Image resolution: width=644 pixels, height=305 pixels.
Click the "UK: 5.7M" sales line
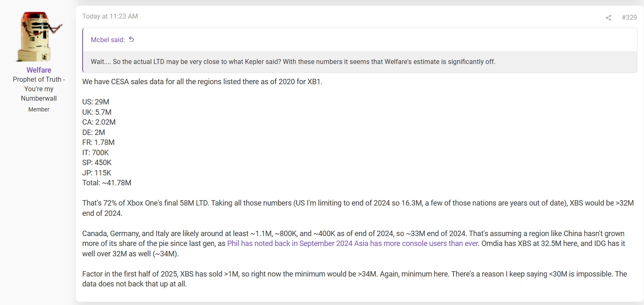click(x=97, y=112)
